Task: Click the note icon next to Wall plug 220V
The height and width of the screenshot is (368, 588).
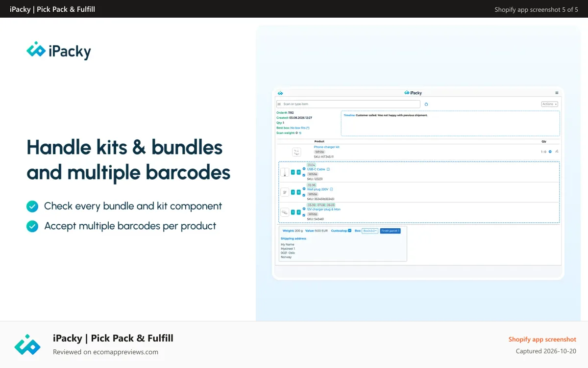Action: point(331,189)
